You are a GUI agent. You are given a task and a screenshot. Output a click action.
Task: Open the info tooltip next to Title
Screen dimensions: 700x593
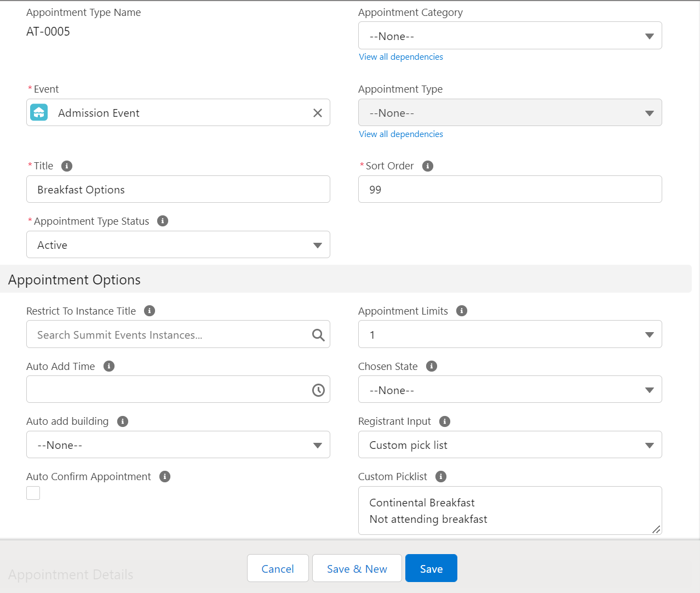coord(66,166)
